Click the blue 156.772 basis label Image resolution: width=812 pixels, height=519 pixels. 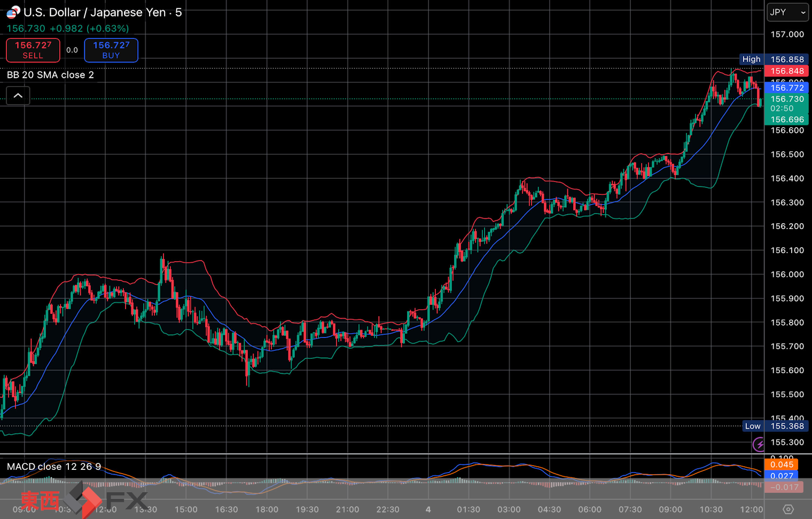tap(786, 88)
